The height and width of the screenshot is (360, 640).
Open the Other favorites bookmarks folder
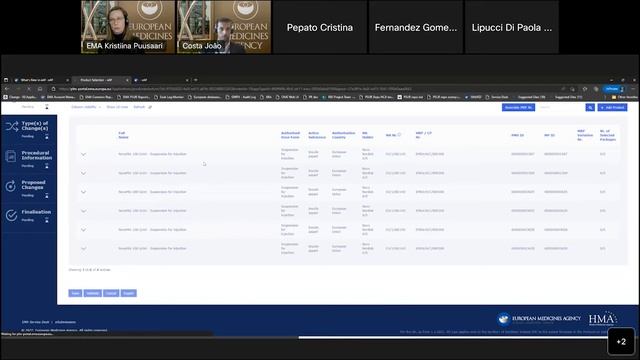click(x=624, y=97)
